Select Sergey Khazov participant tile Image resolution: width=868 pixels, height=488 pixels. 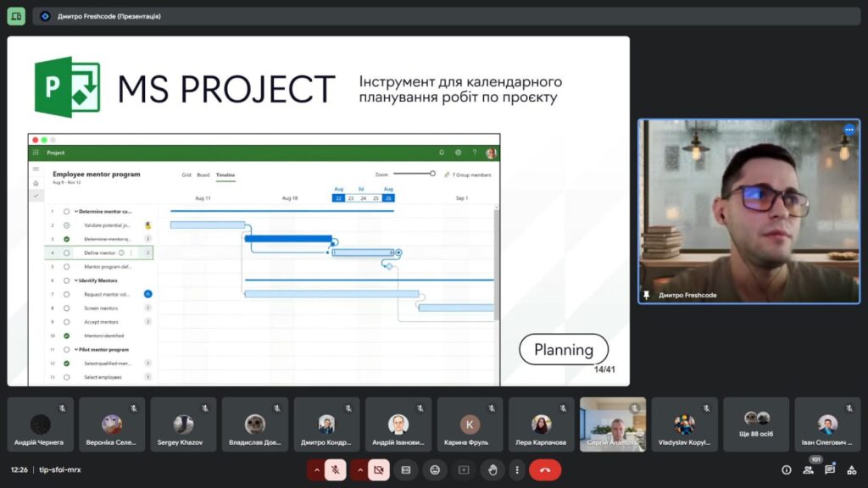(183, 424)
